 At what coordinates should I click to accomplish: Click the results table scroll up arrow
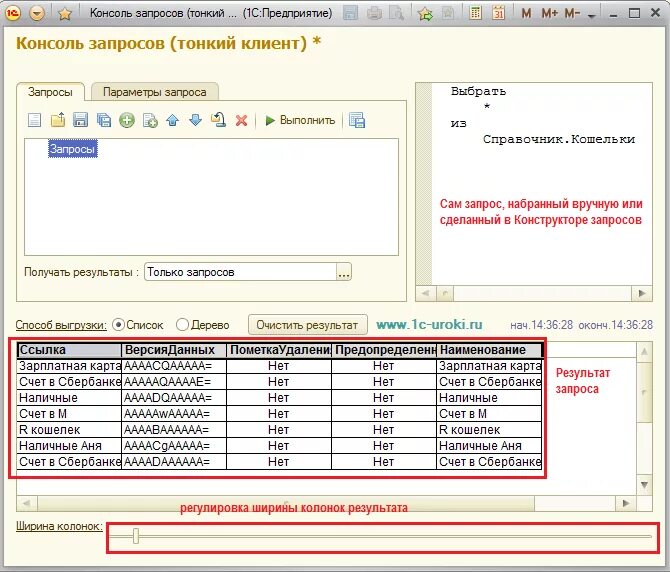click(644, 352)
